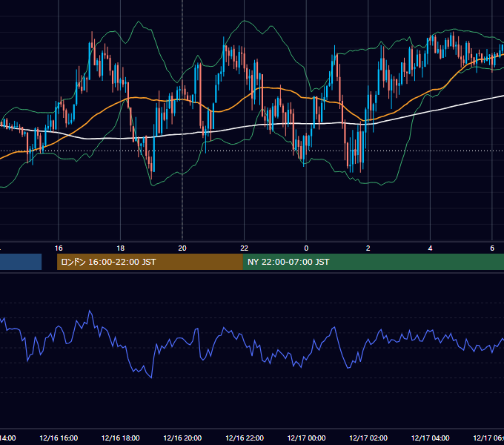Click the NY 22:00-07:00 JST session bar
504x445 pixels.
coord(373,262)
